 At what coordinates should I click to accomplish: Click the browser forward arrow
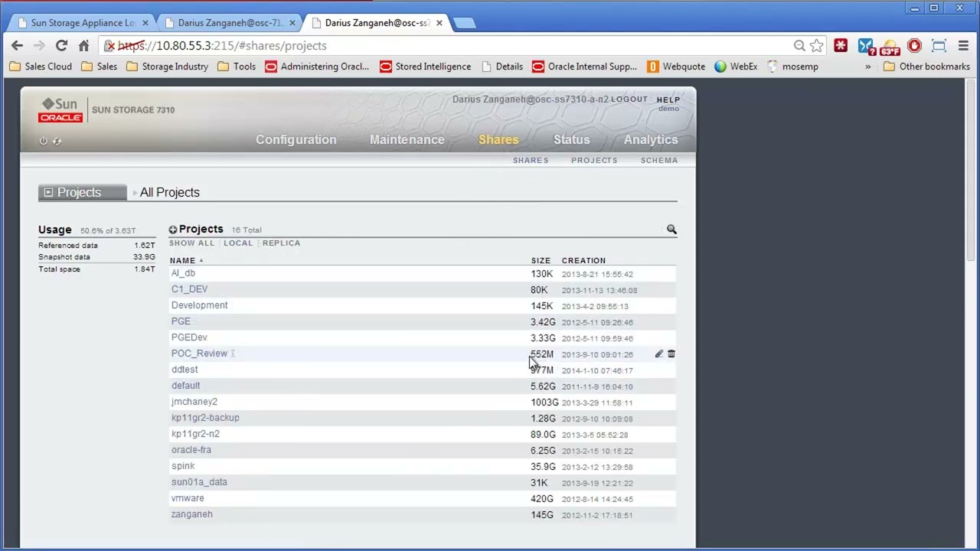coord(39,46)
